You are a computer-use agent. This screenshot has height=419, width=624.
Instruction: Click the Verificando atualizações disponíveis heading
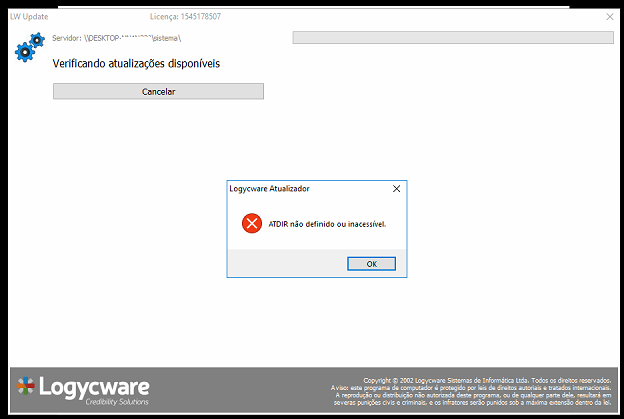click(136, 63)
